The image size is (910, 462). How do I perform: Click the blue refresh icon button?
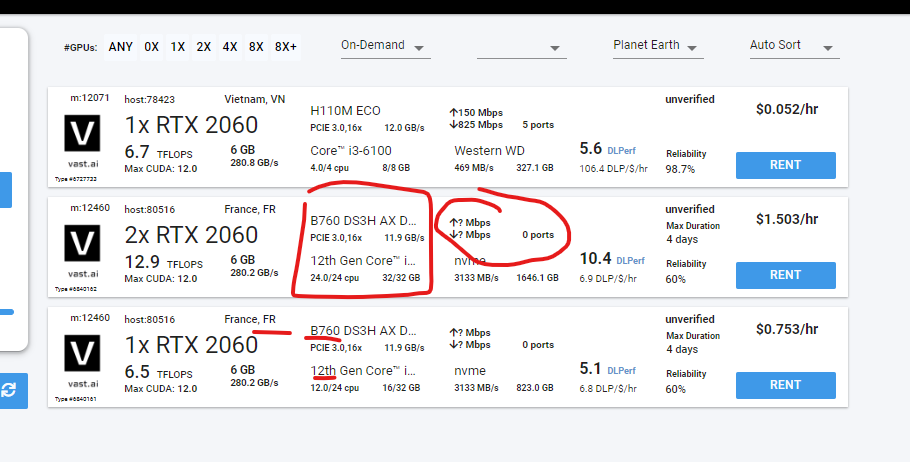tap(9, 390)
